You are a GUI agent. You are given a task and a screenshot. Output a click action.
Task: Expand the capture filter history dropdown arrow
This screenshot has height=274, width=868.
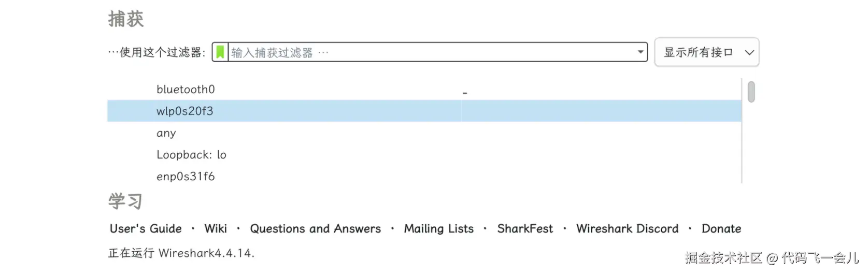click(641, 52)
